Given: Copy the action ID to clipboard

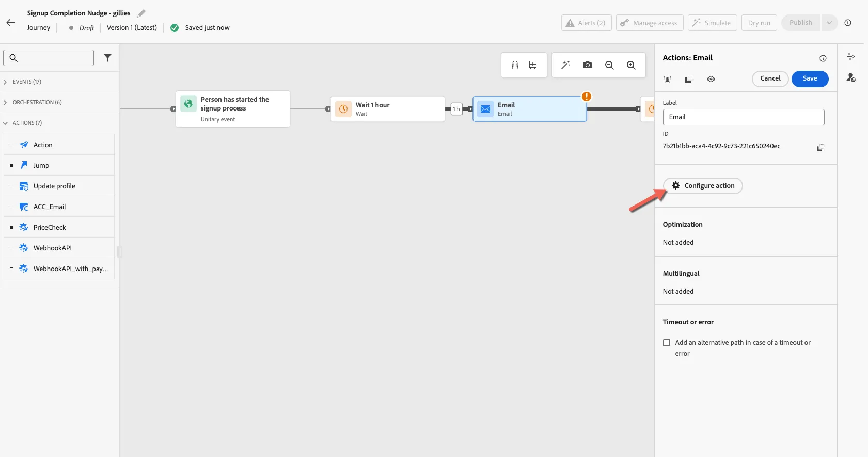Looking at the screenshot, I should click(x=820, y=148).
